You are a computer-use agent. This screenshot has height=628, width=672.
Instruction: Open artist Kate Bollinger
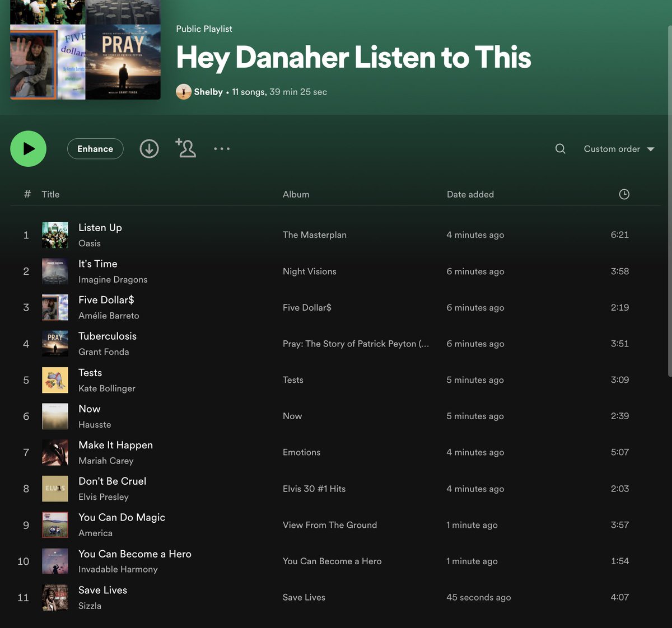point(107,388)
